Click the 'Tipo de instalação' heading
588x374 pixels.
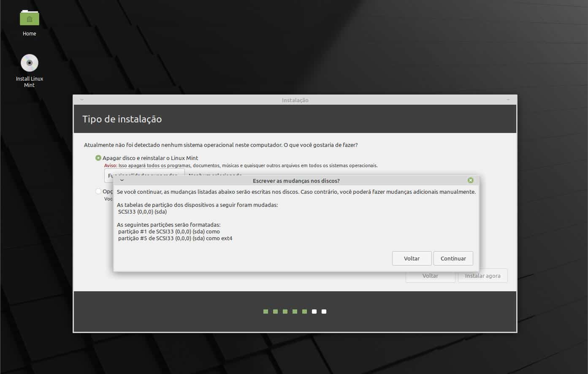point(122,119)
